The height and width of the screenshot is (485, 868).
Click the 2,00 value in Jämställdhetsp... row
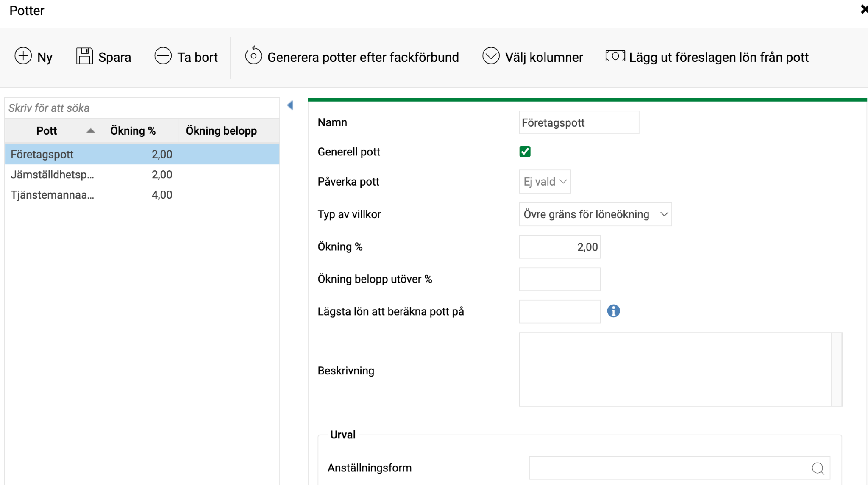pyautogui.click(x=162, y=175)
